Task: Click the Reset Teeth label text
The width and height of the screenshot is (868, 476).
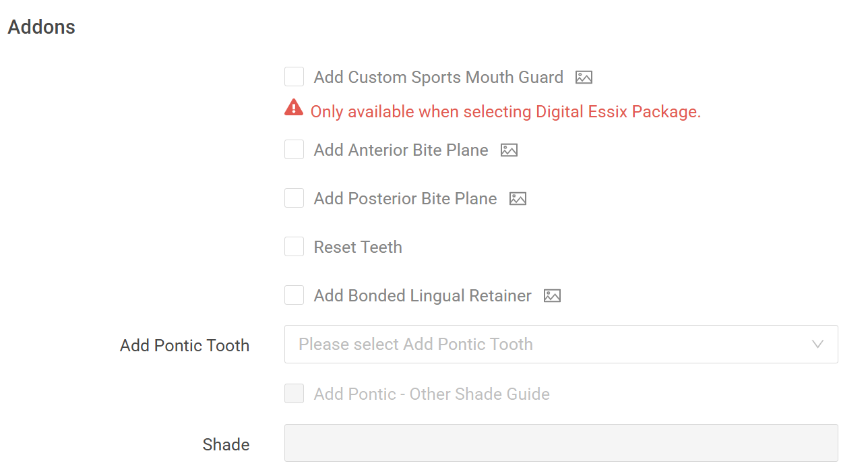Action: 358,247
